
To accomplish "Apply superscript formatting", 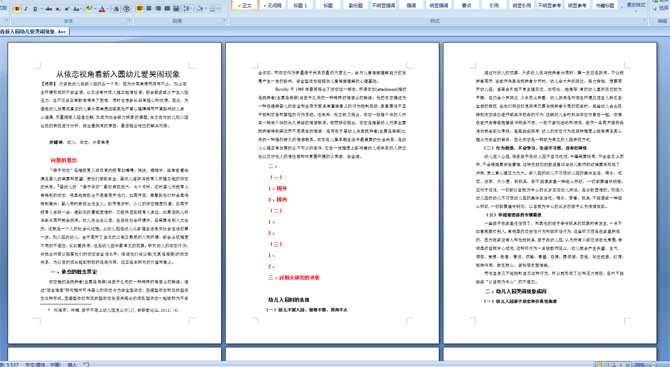I will coord(67,9).
